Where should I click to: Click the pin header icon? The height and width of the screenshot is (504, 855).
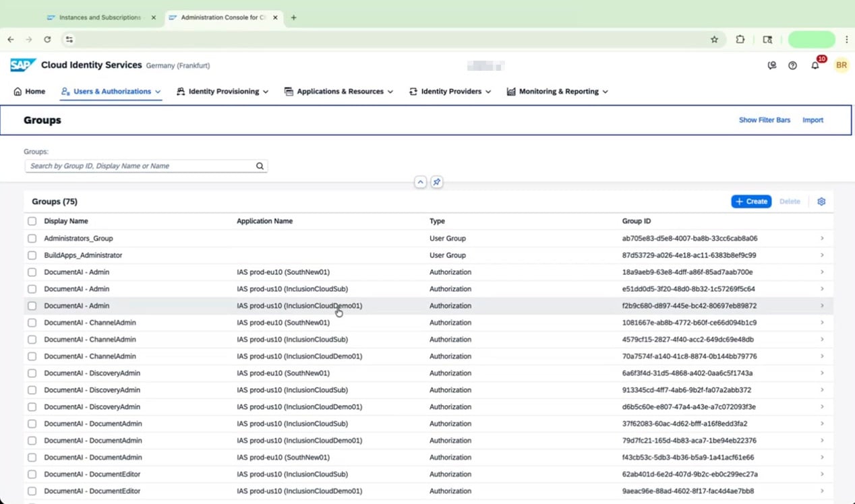437,182
